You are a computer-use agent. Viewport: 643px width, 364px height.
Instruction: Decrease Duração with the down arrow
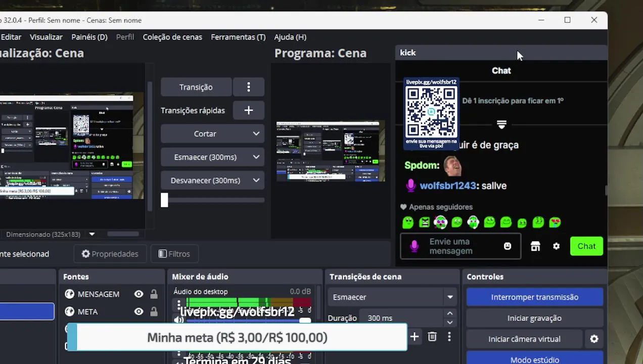pos(449,323)
